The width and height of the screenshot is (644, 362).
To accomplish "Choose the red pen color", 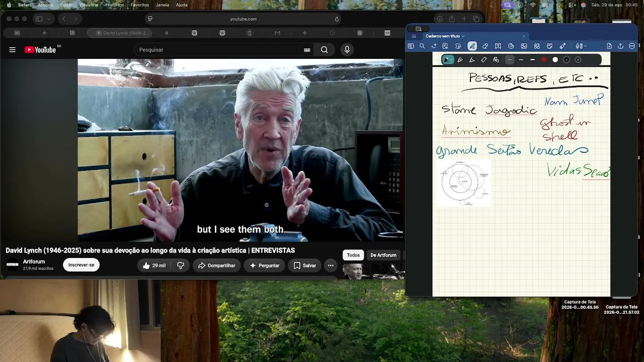I will coord(544,60).
